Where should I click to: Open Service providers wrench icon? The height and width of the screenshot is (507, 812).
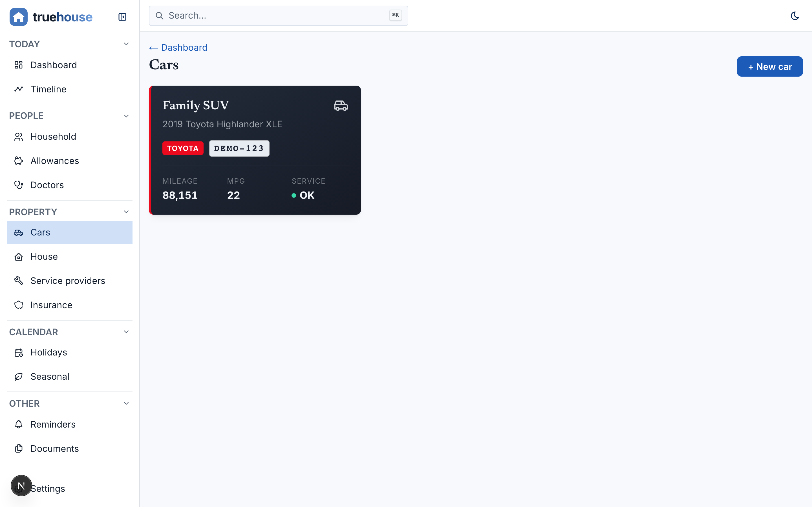tap(19, 281)
